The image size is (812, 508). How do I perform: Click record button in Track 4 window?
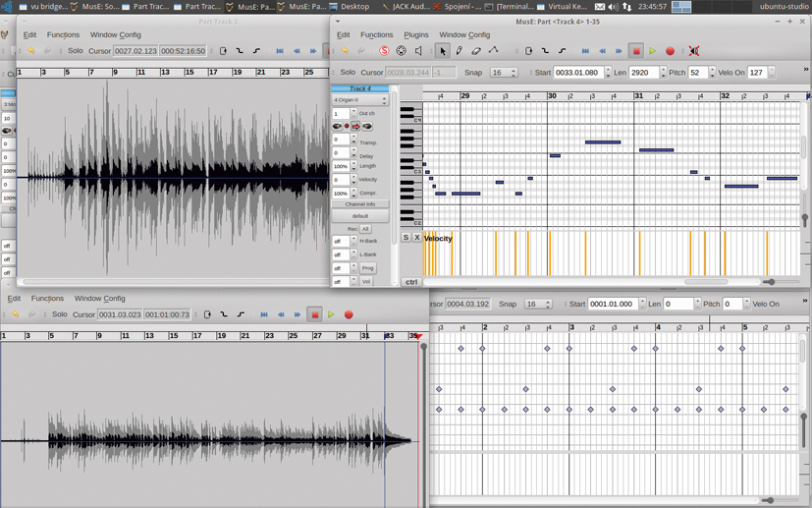click(x=670, y=51)
